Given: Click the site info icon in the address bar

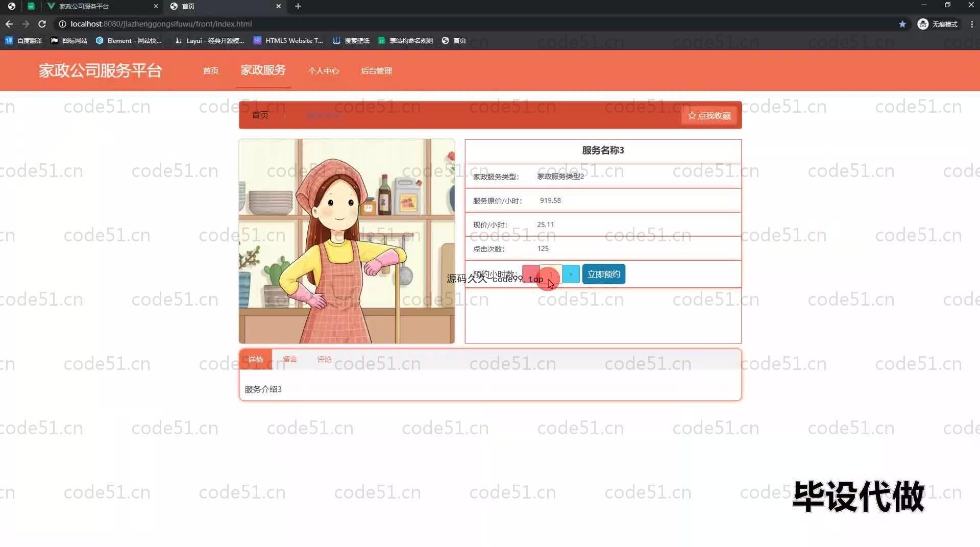Looking at the screenshot, I should click(x=62, y=24).
